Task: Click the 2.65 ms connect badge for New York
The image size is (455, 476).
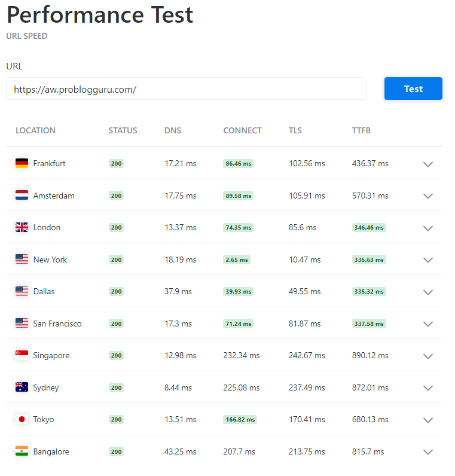Action: pos(237,260)
